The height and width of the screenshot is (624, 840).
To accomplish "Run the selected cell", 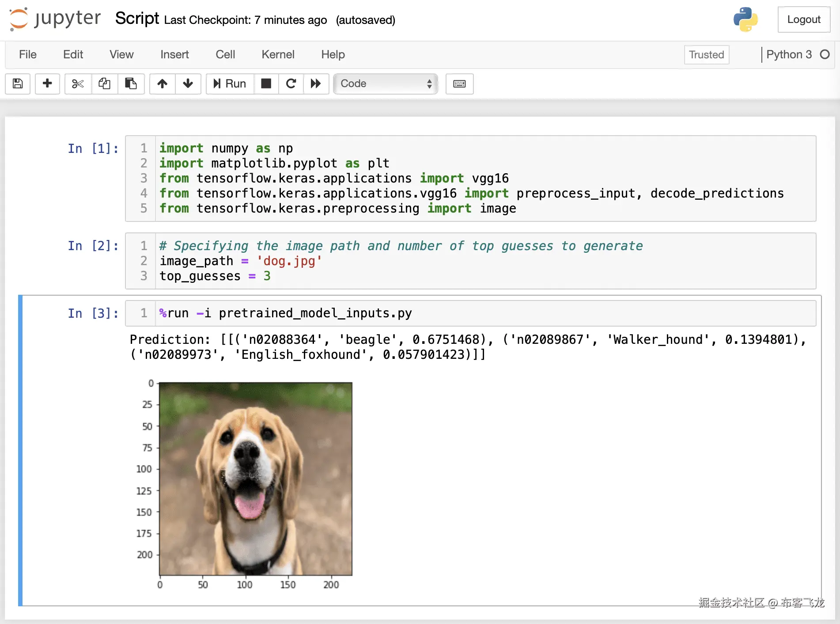I will (230, 84).
